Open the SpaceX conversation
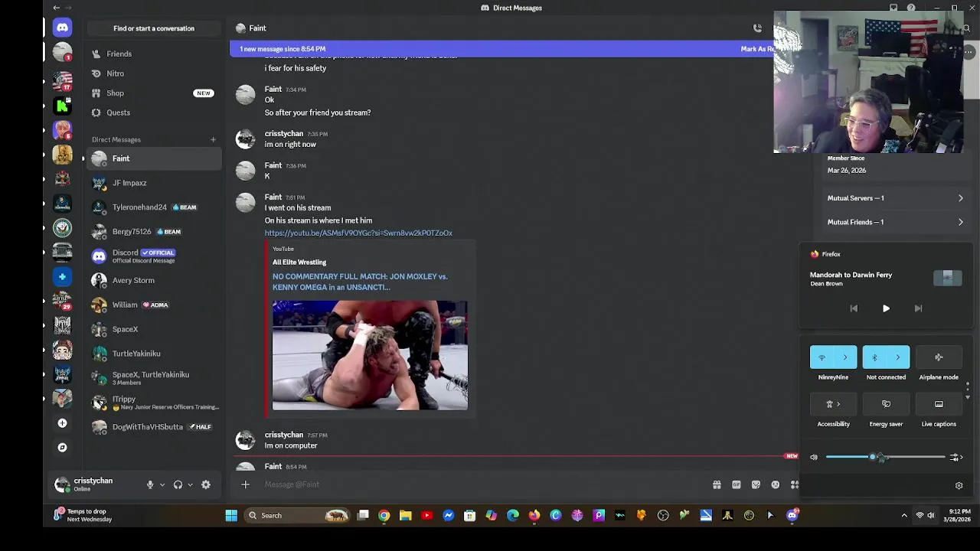The image size is (980, 551). point(153,329)
